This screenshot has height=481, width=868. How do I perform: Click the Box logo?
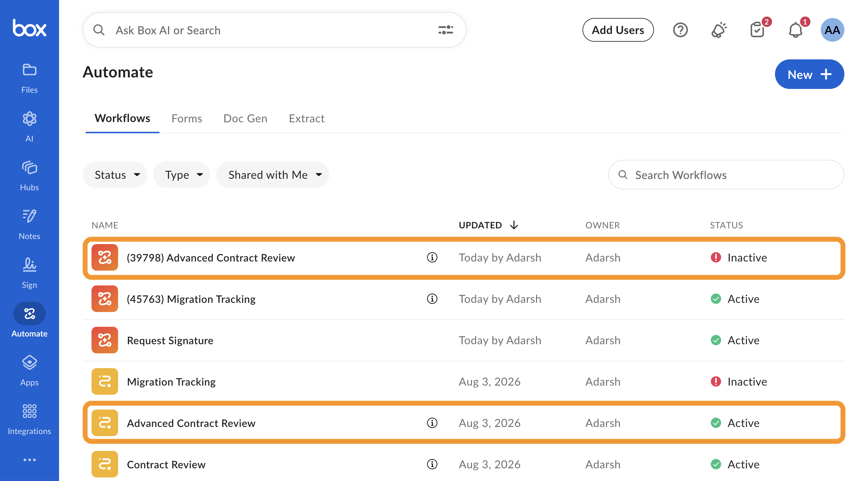(29, 28)
